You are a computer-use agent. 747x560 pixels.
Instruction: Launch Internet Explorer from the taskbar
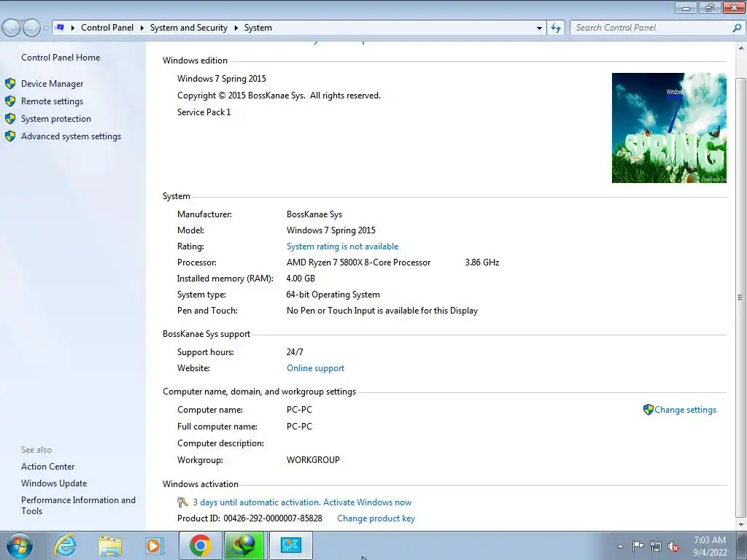[x=65, y=545]
